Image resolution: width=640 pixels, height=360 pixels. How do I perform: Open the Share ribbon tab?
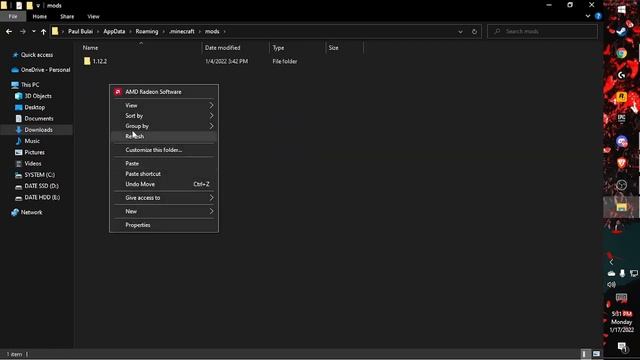click(x=67, y=16)
